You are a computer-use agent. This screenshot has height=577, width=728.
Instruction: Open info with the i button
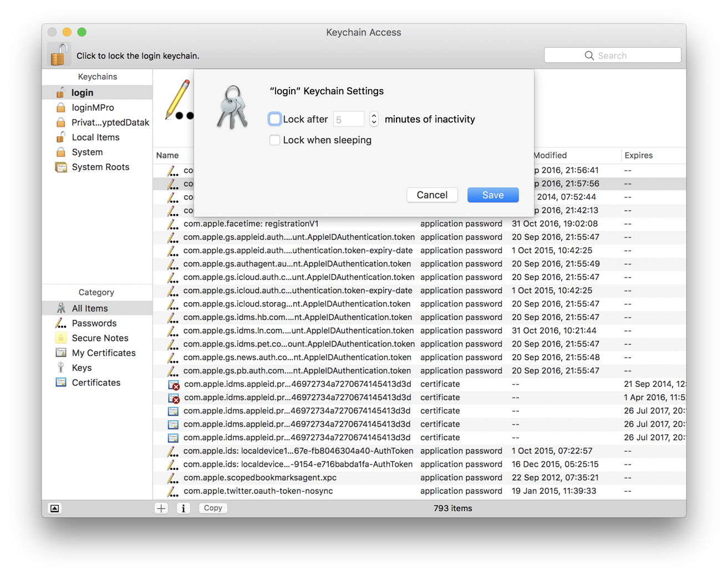point(184,508)
